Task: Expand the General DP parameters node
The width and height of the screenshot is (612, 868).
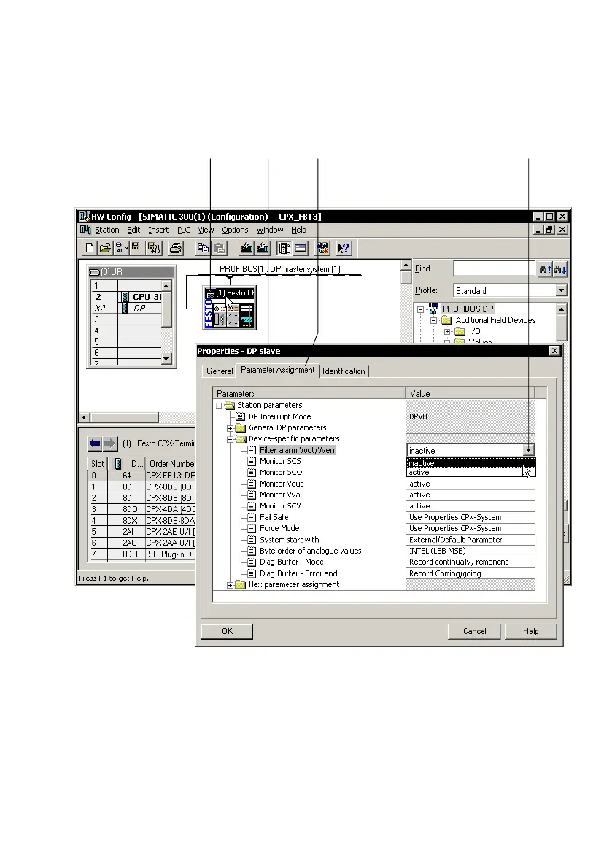Action: tap(231, 428)
